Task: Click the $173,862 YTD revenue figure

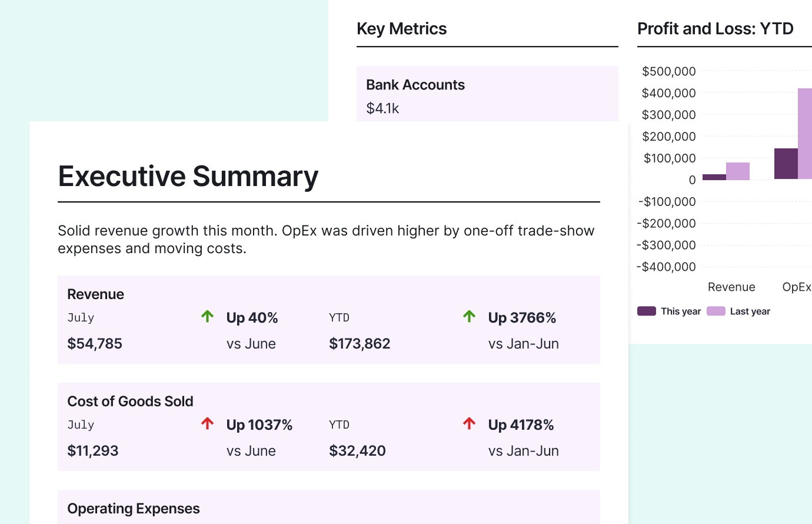Action: [360, 343]
